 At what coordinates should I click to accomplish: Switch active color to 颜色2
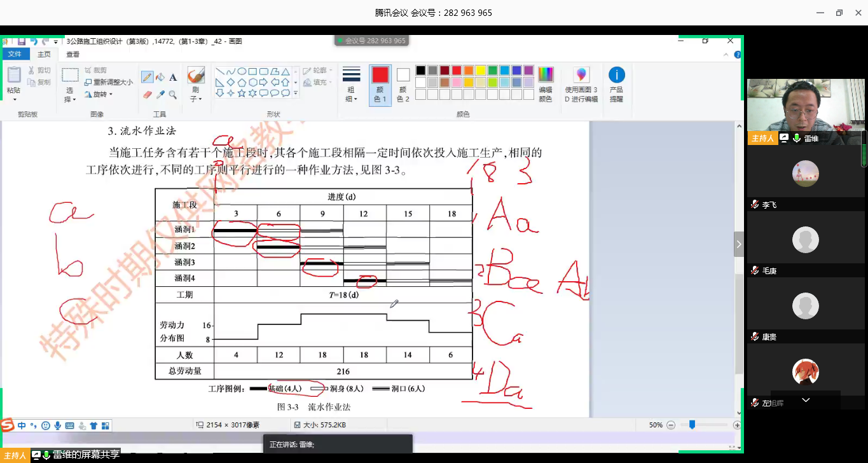[403, 78]
